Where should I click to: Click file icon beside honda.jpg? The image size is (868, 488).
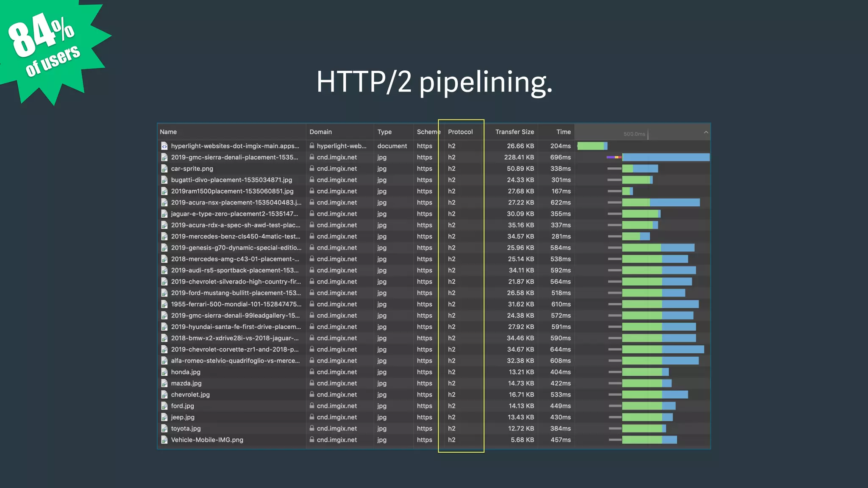tap(164, 372)
